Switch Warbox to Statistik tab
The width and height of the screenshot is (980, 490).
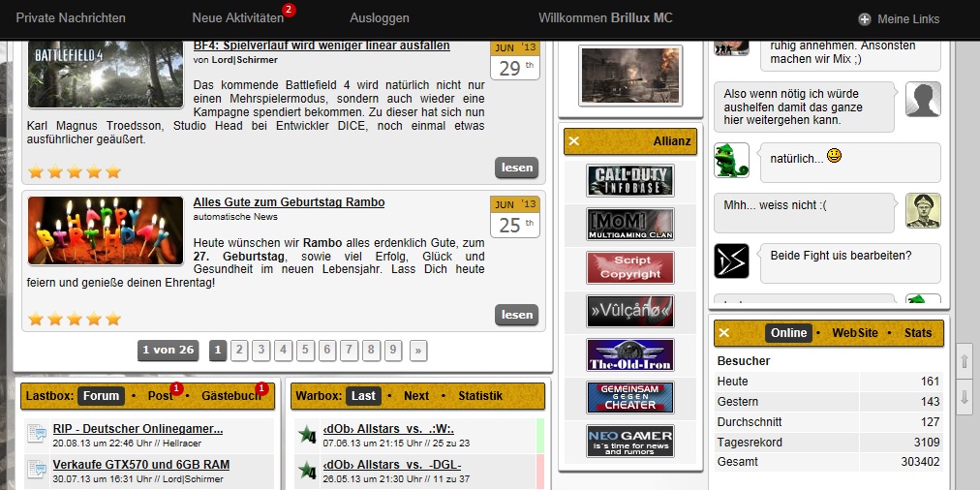click(x=480, y=396)
